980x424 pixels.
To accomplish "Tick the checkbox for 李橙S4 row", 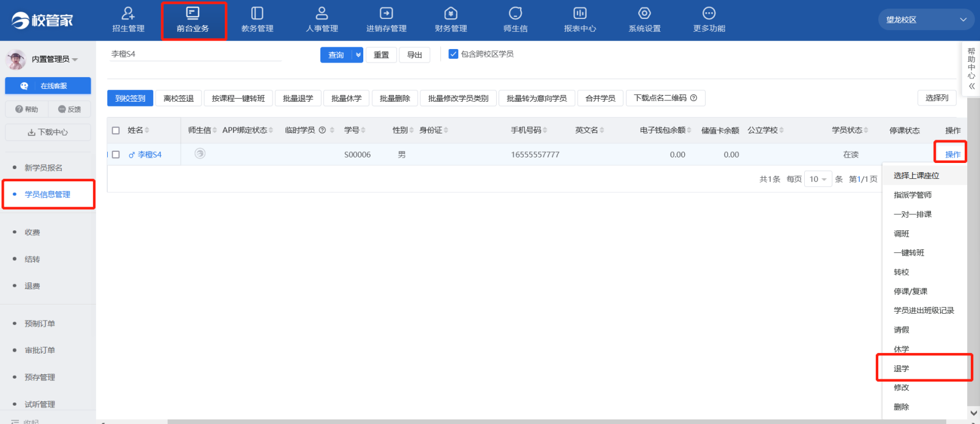I will click(116, 154).
